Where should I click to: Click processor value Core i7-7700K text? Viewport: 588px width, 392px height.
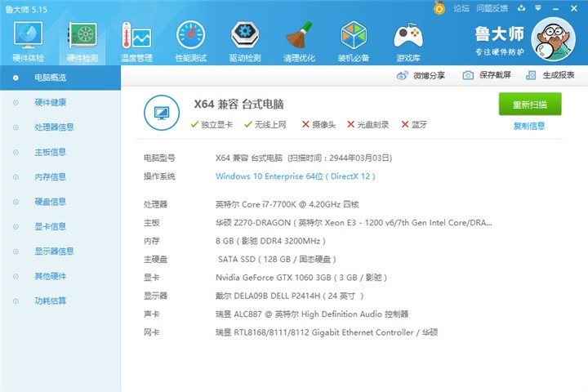tap(287, 204)
